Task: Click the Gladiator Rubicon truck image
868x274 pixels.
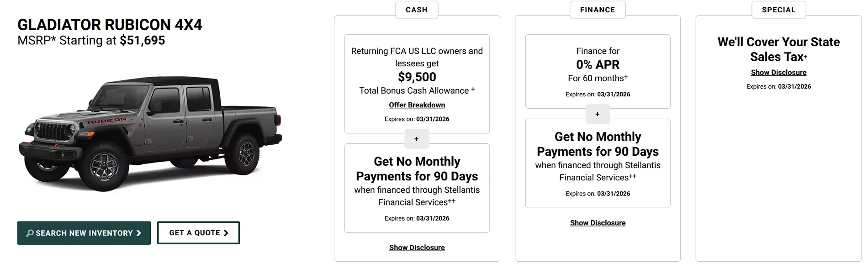Action: tap(150, 134)
